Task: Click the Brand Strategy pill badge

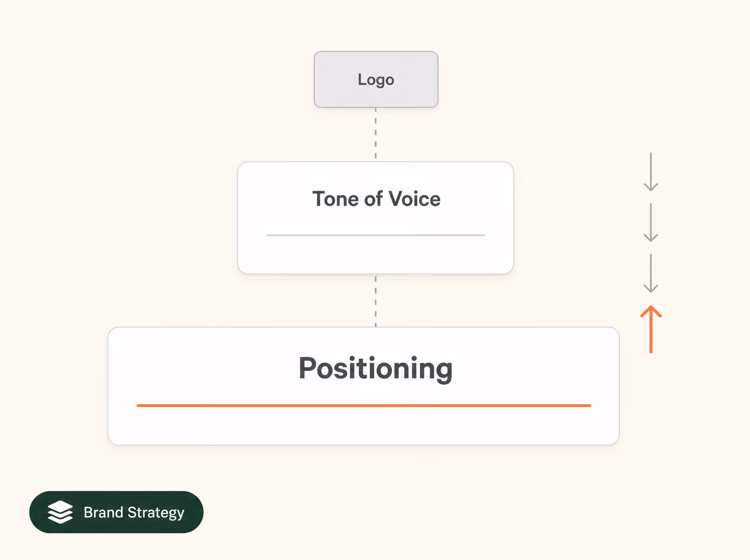Action: click(x=116, y=512)
